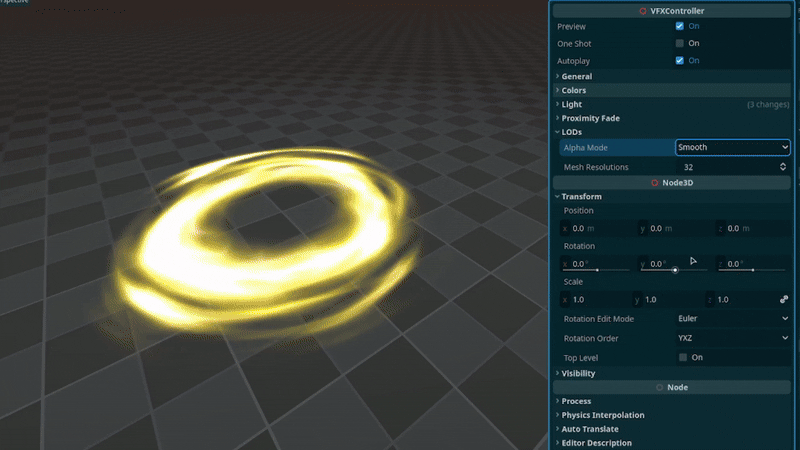The image size is (800, 450).
Task: Click the Node class header
Action: click(x=672, y=387)
